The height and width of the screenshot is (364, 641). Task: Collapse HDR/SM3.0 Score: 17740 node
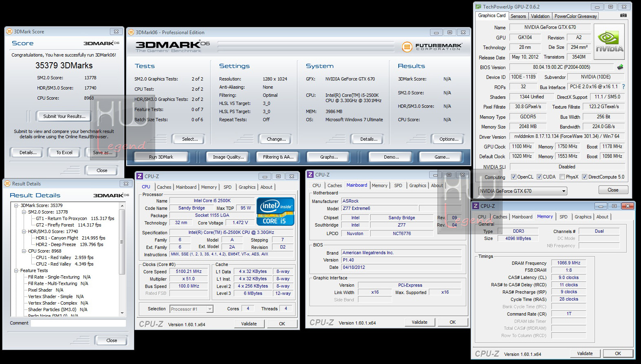click(x=24, y=231)
